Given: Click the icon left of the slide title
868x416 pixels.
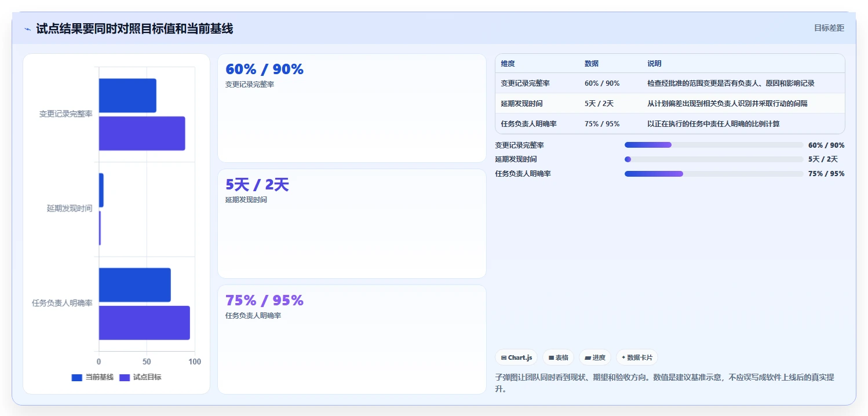Looking at the screenshot, I should pos(27,29).
